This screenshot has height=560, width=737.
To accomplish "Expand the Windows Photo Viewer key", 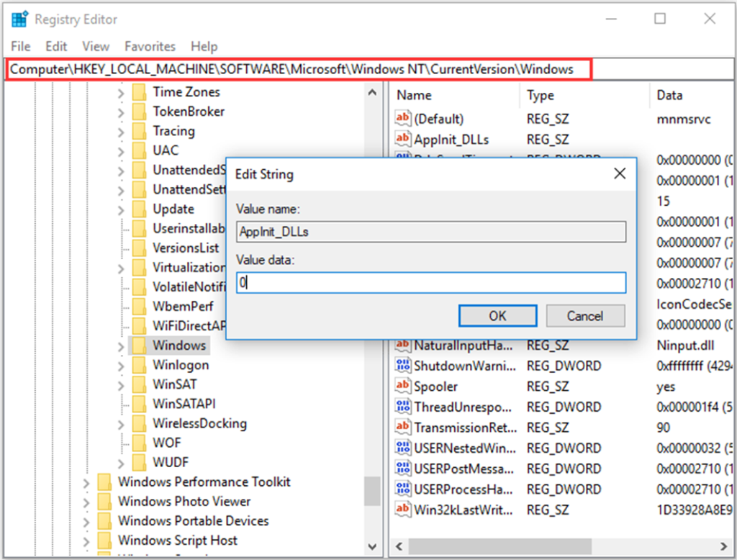I will (86, 502).
